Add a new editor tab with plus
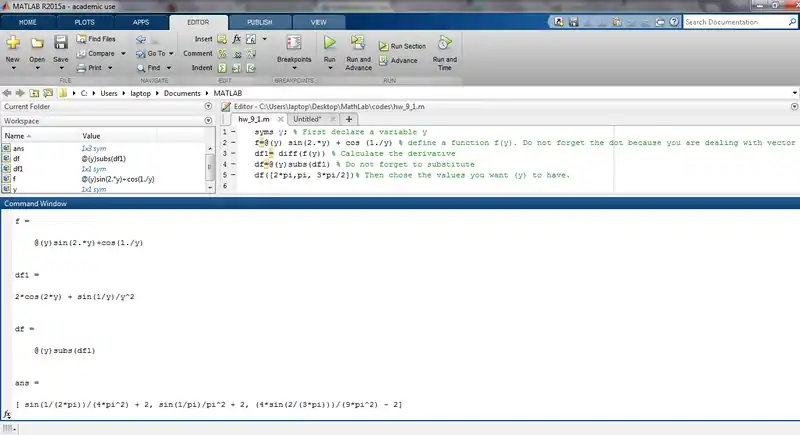The image size is (800, 435). (348, 119)
